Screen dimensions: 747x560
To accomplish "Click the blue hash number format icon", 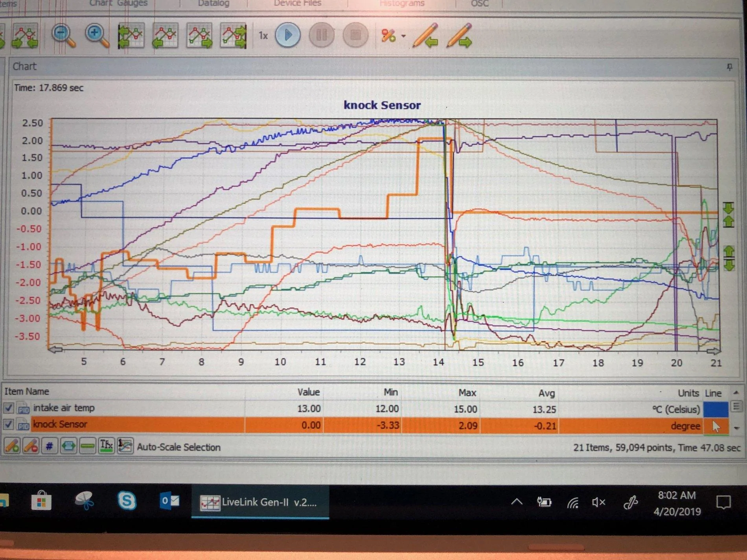I will point(50,446).
